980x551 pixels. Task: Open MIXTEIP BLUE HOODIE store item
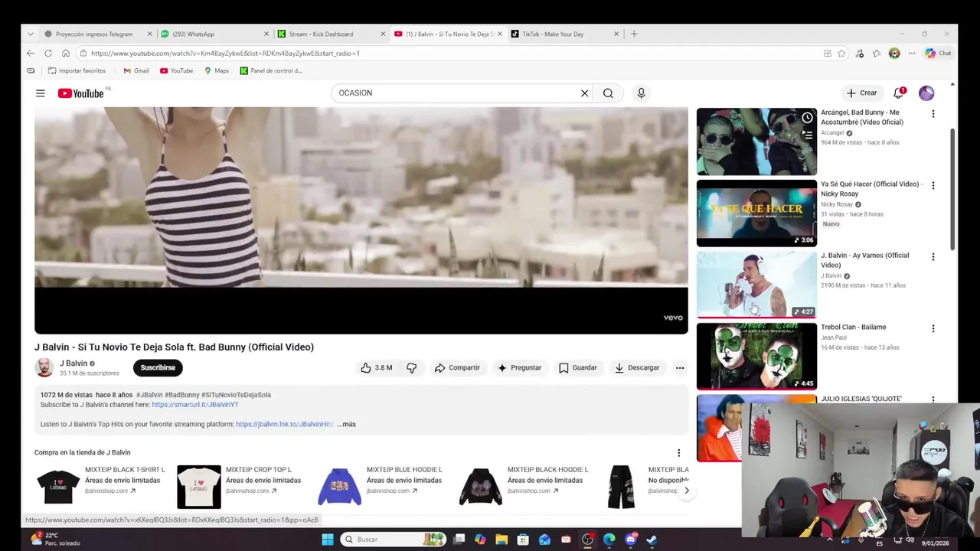(381, 487)
